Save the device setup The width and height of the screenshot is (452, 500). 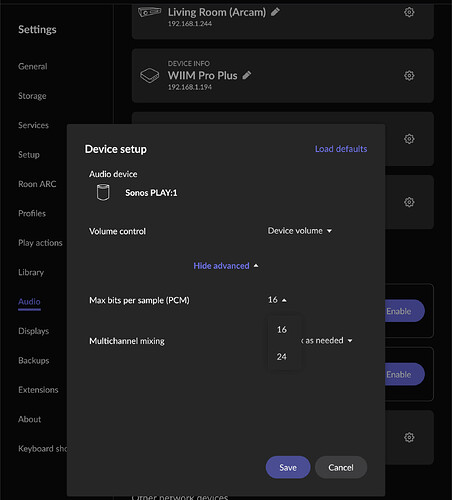tap(288, 467)
